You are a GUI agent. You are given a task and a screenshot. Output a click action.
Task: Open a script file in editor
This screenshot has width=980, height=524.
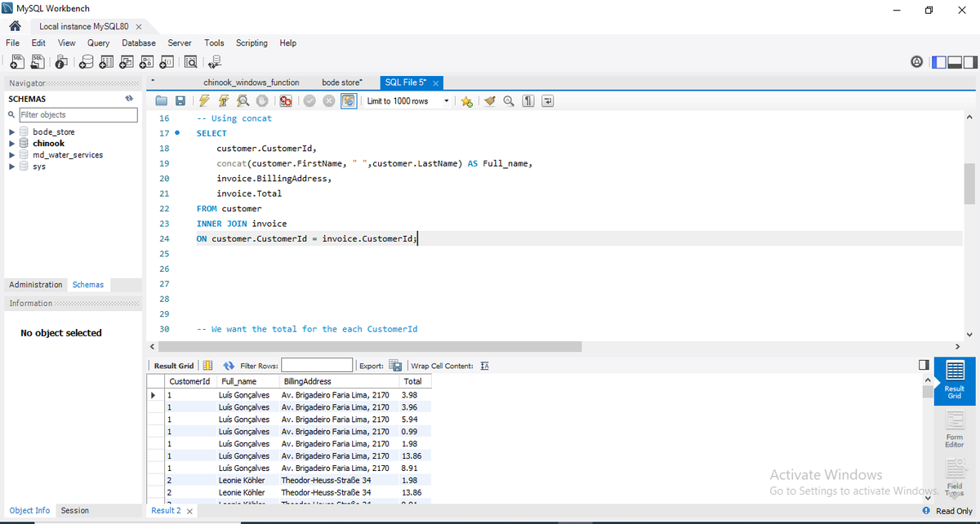click(x=163, y=101)
